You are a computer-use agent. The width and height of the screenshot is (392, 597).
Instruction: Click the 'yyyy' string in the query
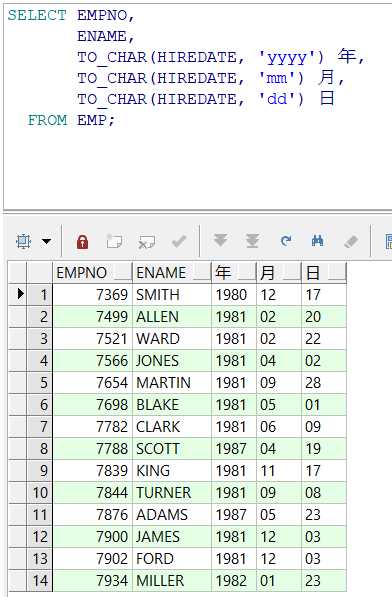coord(287,57)
